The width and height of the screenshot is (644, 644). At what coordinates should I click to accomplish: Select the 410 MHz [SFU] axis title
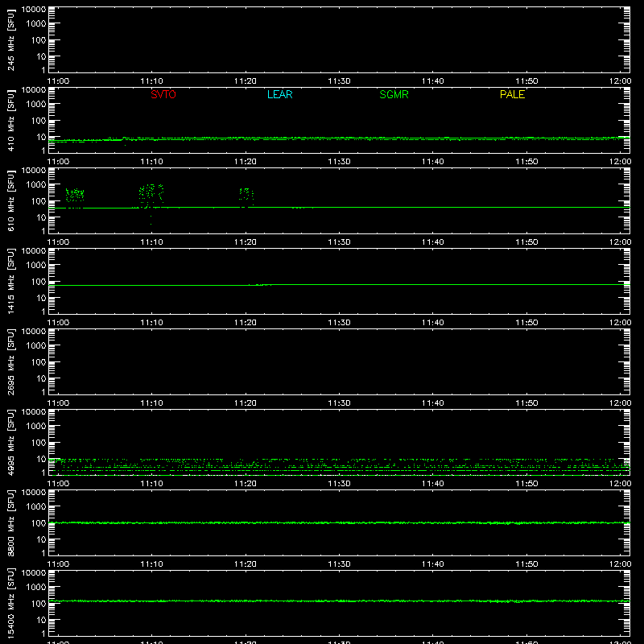[11, 120]
